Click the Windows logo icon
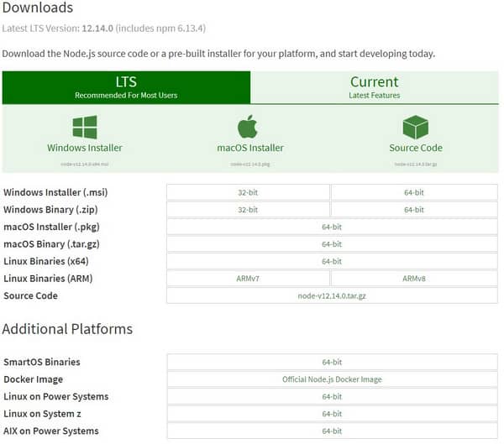 (85, 127)
